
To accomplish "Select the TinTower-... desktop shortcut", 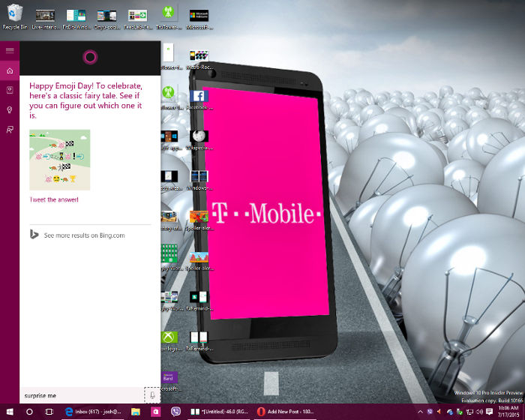I will (169, 16).
